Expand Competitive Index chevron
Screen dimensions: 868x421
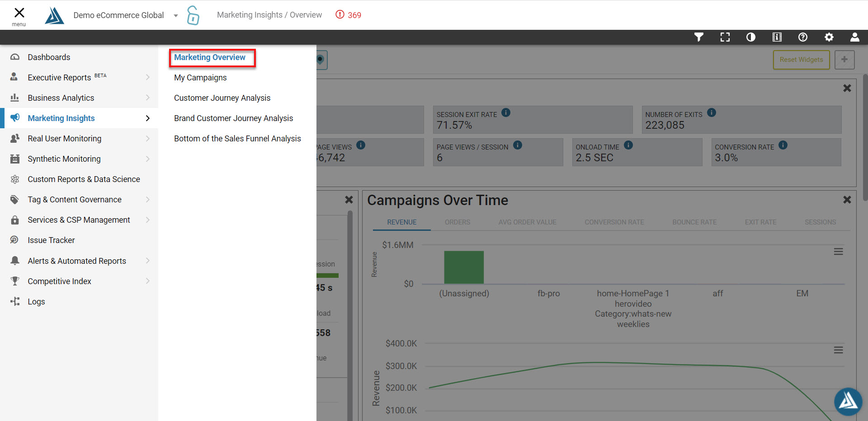[148, 281]
